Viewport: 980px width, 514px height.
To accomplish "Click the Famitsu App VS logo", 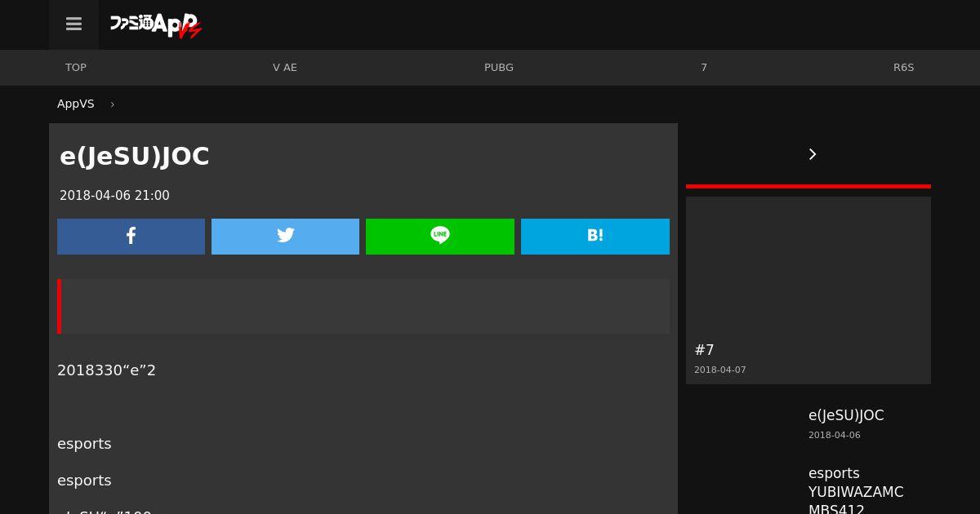I will (156, 25).
